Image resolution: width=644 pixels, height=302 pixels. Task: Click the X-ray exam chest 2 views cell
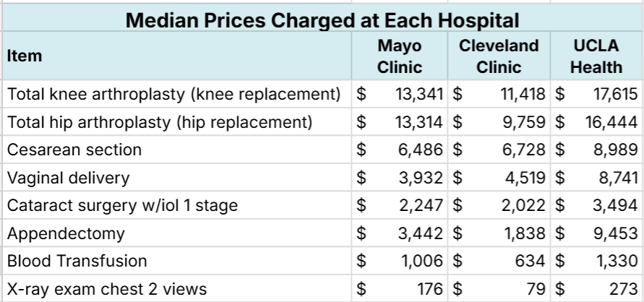pyautogui.click(x=106, y=289)
